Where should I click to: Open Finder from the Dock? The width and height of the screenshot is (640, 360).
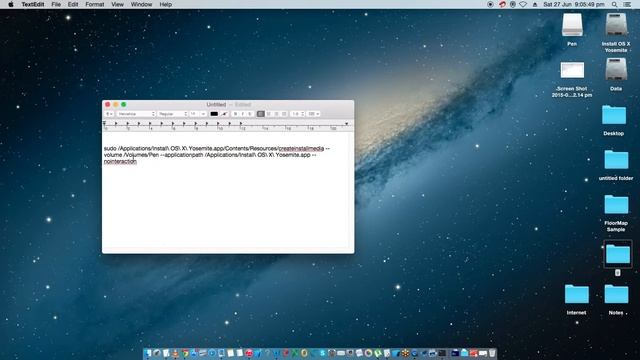[148, 353]
